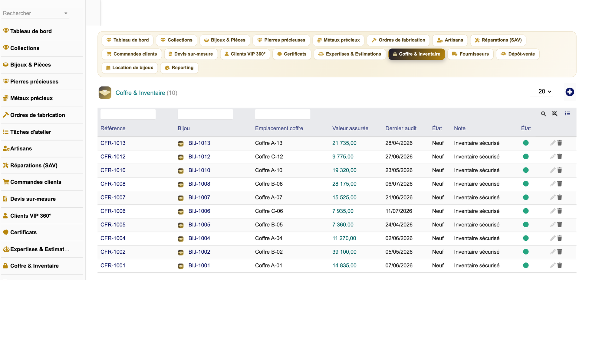The width and height of the screenshot is (589, 364).
Task: Click the lock icon beside Coffre & Inventaire in sidebar
Action: click(5, 266)
